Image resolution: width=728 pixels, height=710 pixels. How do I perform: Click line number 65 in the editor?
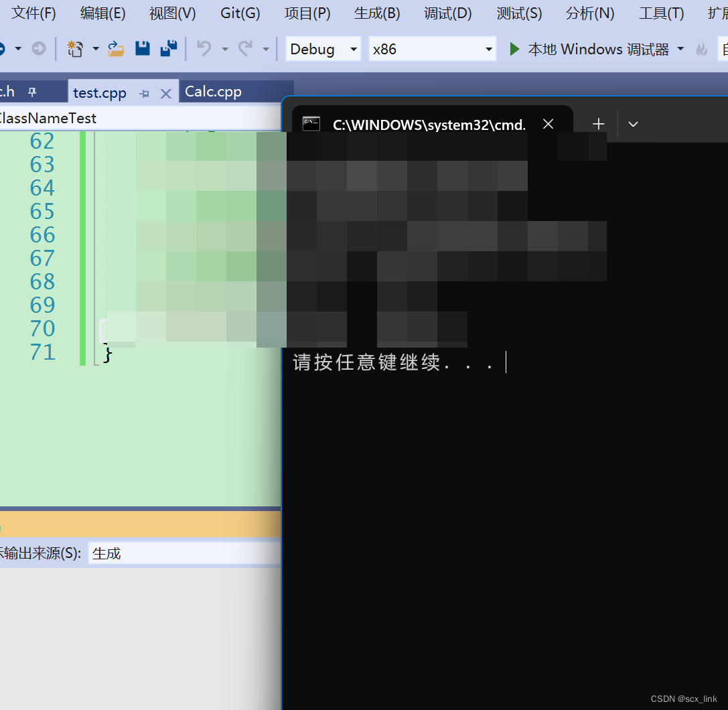coord(42,211)
